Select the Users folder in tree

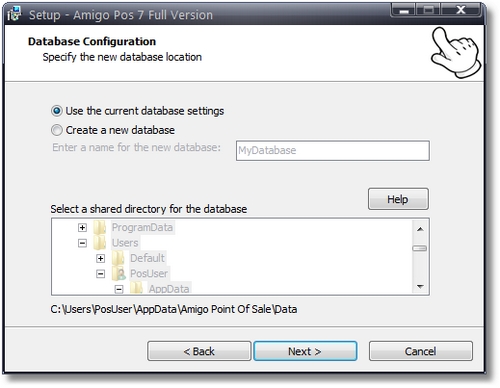coord(125,243)
